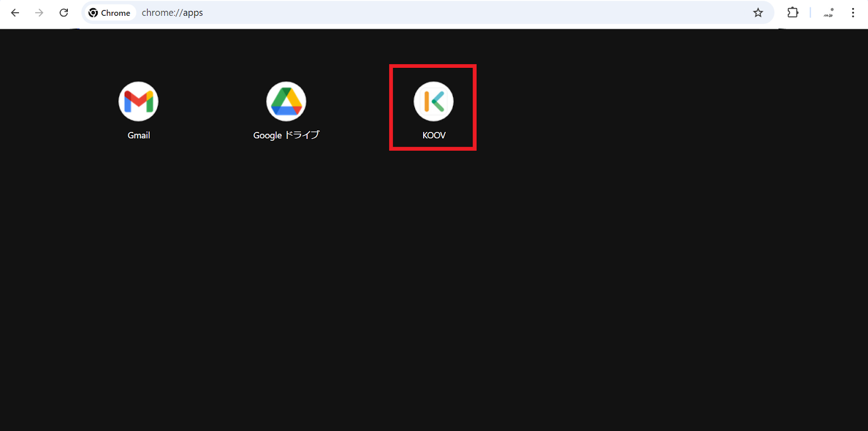Go back using the browser back arrow
The height and width of the screenshot is (431, 868).
[x=15, y=12]
